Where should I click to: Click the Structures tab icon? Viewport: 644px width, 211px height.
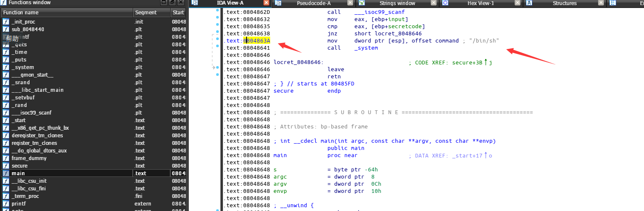[x=529, y=3]
